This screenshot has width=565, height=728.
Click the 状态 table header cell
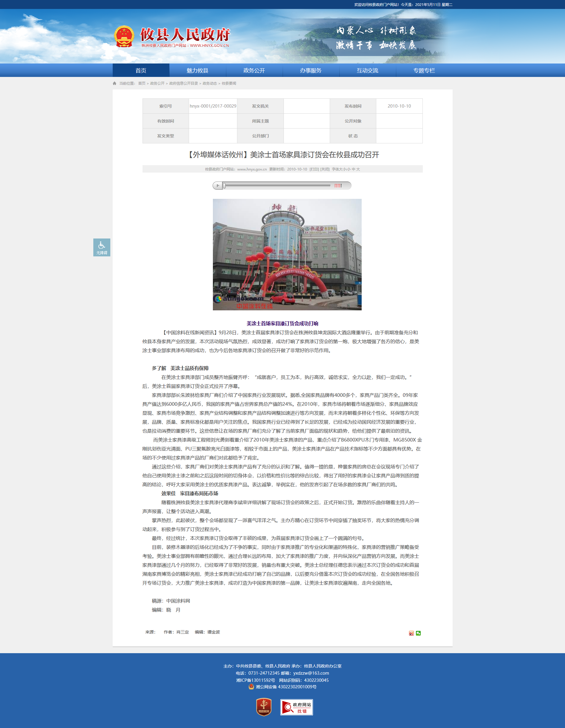[x=353, y=136]
